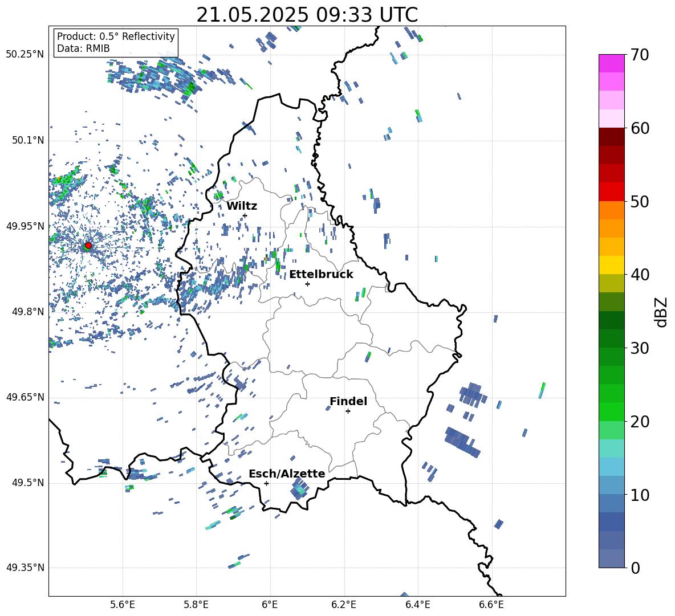Click the Findel station cross marker
Image resolution: width=675 pixels, height=616 pixels.
[348, 411]
